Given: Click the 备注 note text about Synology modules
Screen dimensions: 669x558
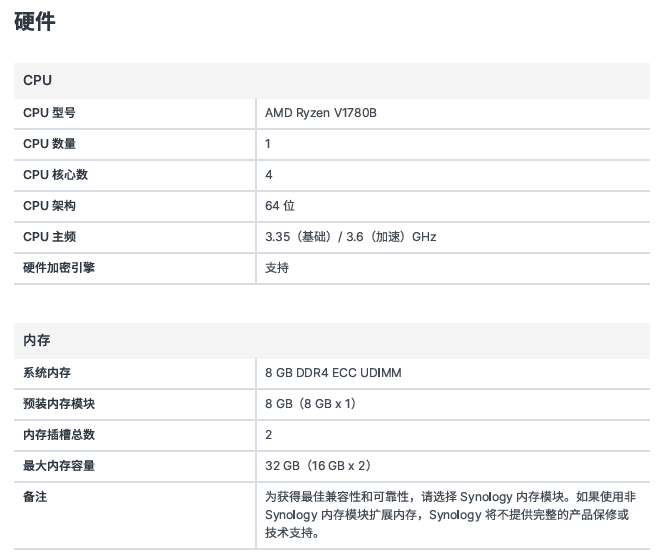Looking at the screenshot, I should coord(450,515).
